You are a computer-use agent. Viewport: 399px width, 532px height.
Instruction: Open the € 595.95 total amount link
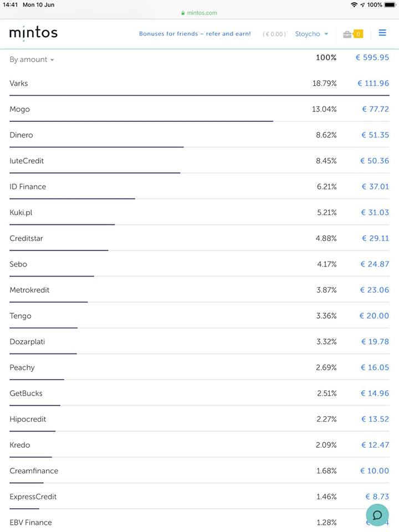coord(372,58)
